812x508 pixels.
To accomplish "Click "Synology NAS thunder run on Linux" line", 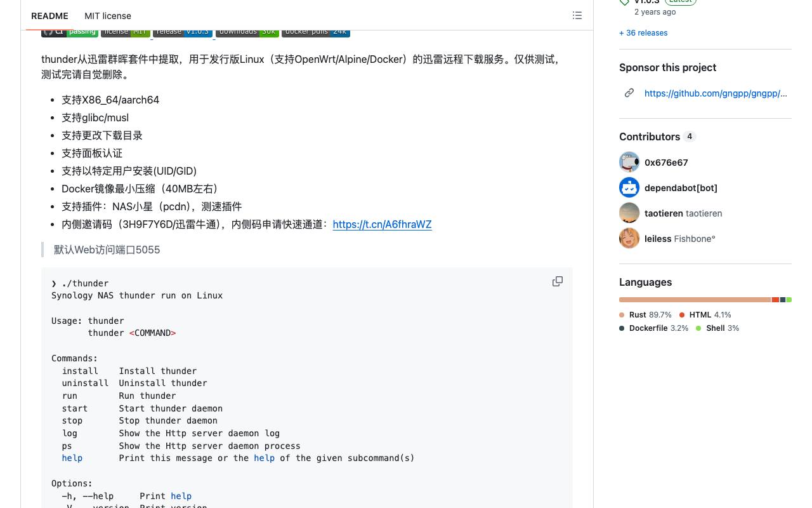I will [137, 295].
